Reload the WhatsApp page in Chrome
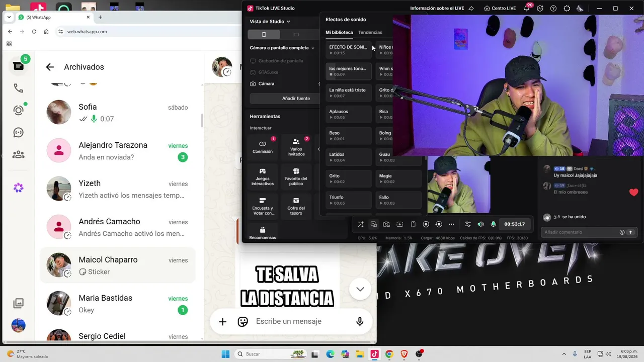This screenshot has width=644, height=362. coord(34,31)
